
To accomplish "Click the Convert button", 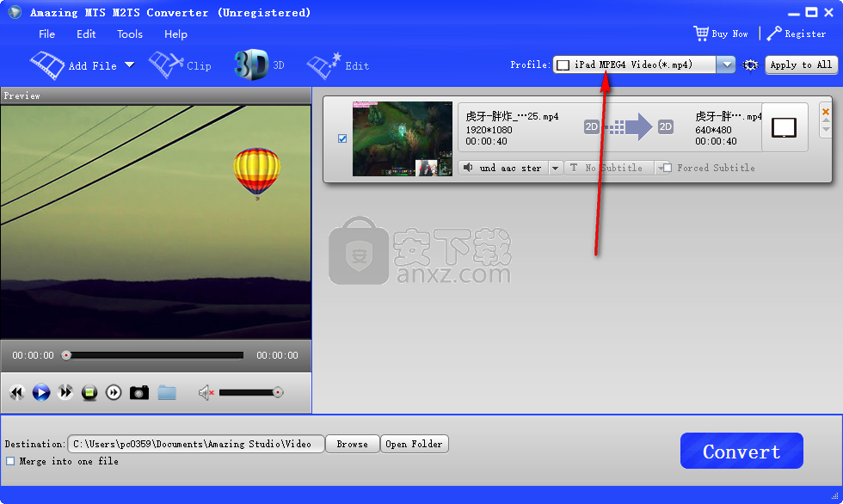I will coord(741,450).
